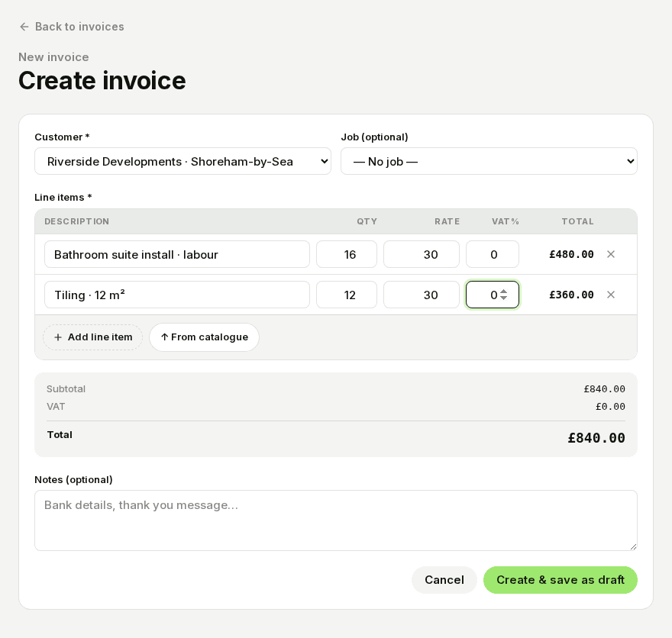The width and height of the screenshot is (672, 638).
Task: Create and save invoice as draft
Action: (x=561, y=580)
